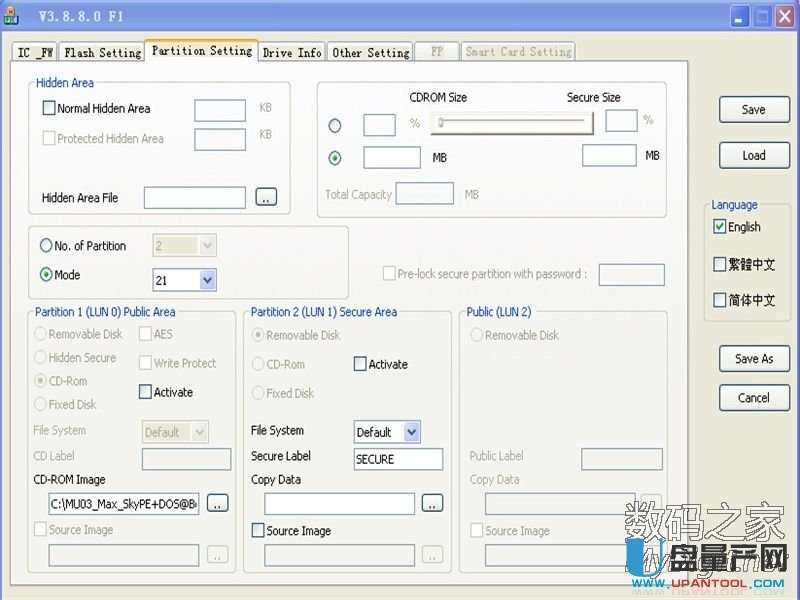Switch to the Drive Info tab

(291, 51)
